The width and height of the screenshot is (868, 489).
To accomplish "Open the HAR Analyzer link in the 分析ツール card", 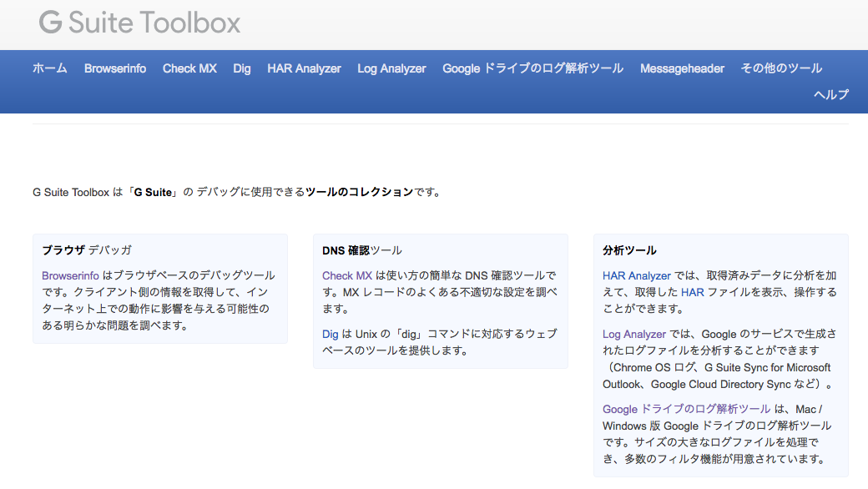I will coord(637,275).
